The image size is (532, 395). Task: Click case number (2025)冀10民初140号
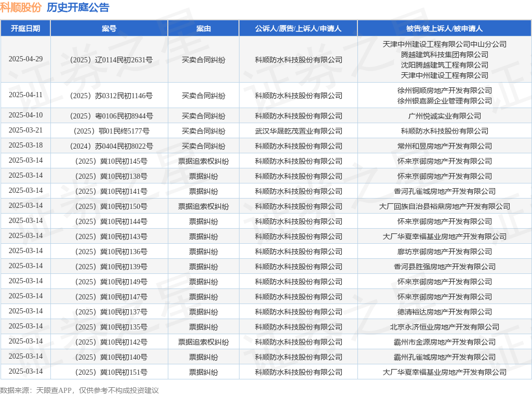coord(111,357)
